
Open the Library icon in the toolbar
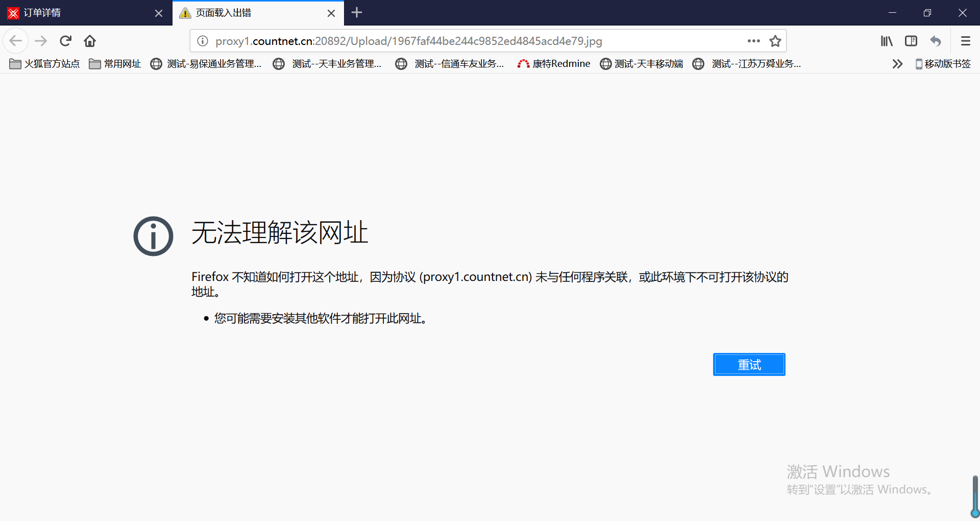[x=887, y=41]
